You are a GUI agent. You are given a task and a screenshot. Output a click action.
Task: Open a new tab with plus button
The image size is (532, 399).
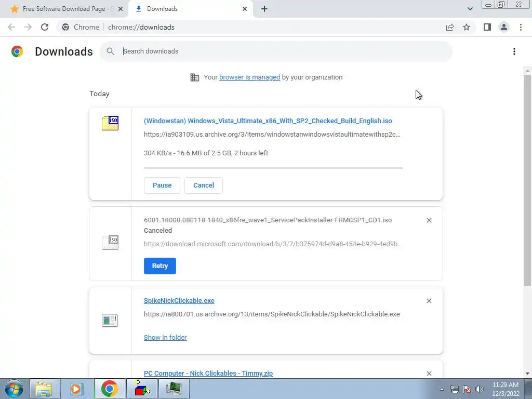264,9
